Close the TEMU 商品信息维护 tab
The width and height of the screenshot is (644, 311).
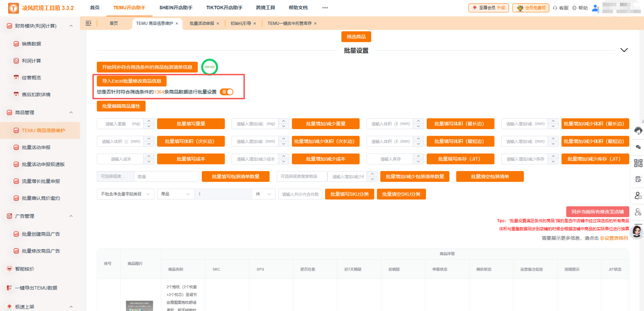tap(177, 24)
